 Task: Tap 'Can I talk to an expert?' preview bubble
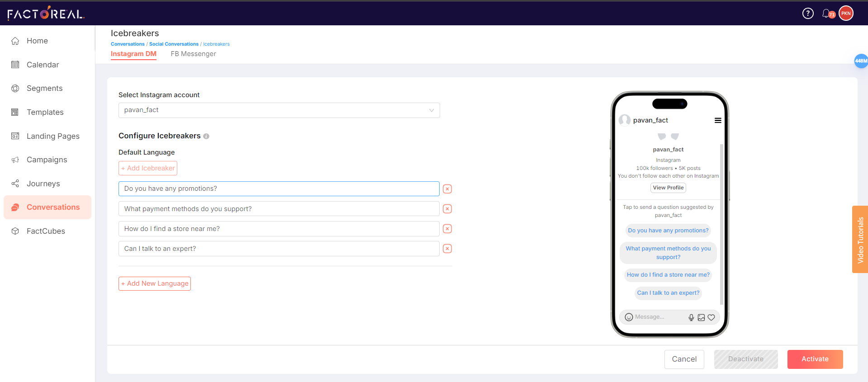[668, 293]
